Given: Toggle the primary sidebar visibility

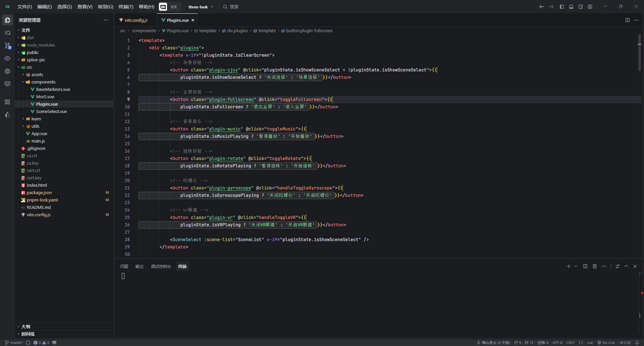Looking at the screenshot, I should pos(562,6).
